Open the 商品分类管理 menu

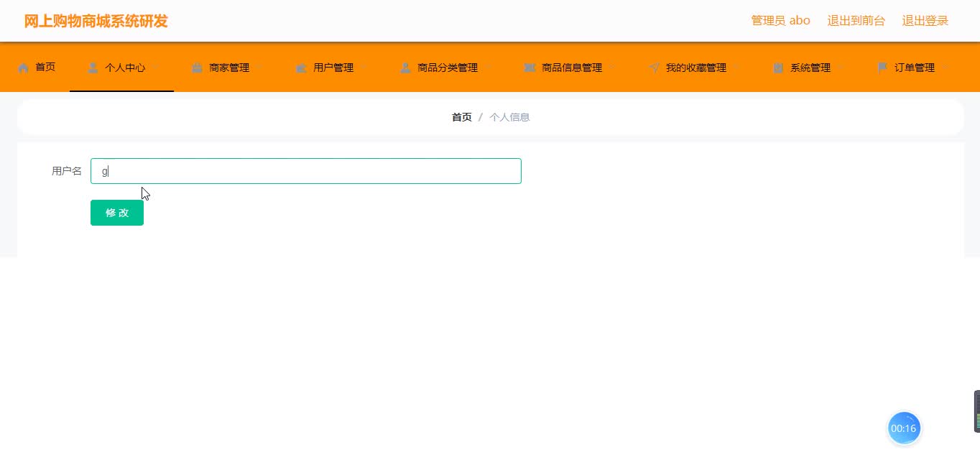[444, 68]
